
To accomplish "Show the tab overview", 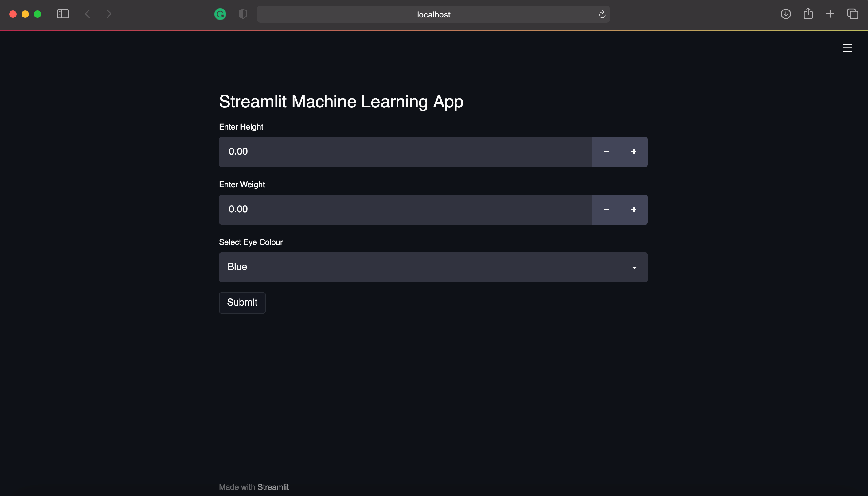I will (852, 14).
